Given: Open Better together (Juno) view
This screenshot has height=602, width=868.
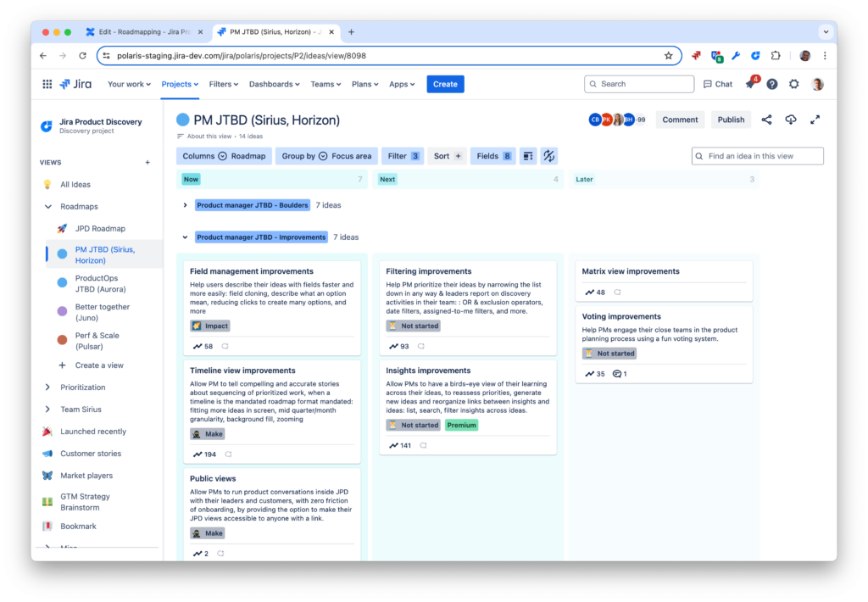Looking at the screenshot, I should (x=102, y=312).
